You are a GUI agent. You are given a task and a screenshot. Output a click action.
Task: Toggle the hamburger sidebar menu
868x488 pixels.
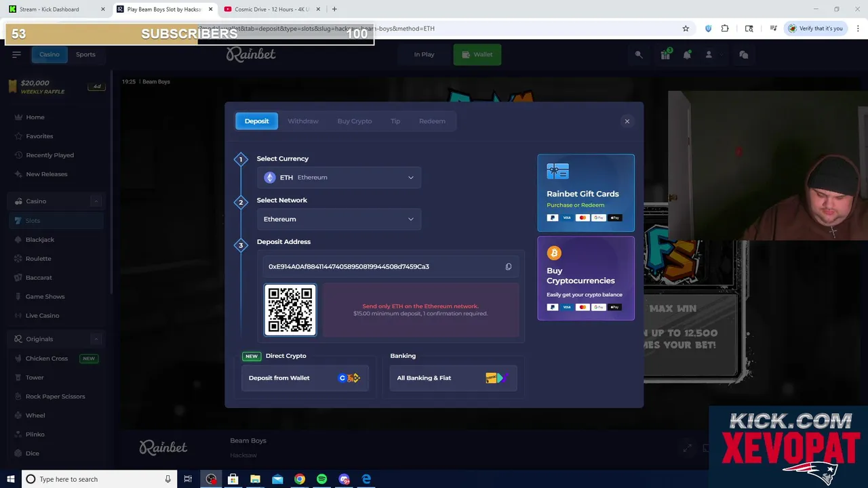(16, 55)
